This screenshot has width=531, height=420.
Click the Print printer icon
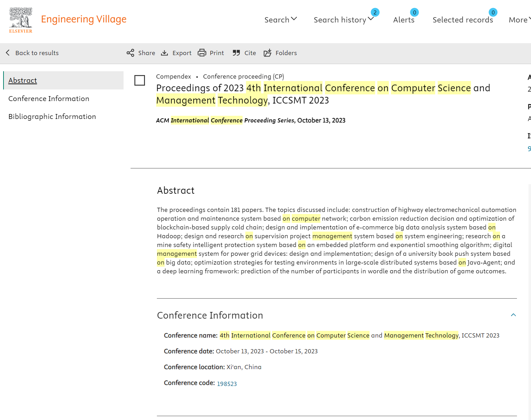pos(202,53)
